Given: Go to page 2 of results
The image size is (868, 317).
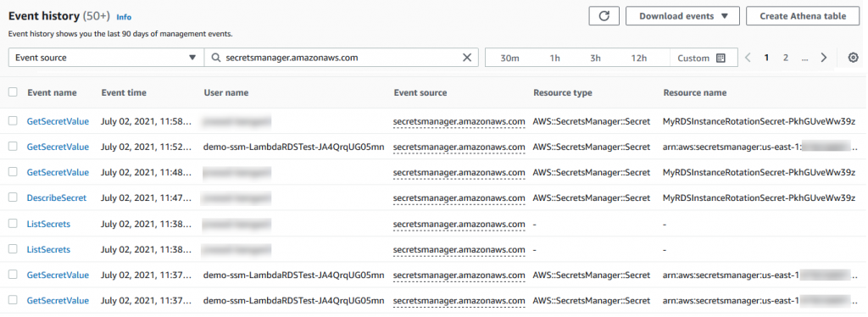Looking at the screenshot, I should tap(786, 58).
